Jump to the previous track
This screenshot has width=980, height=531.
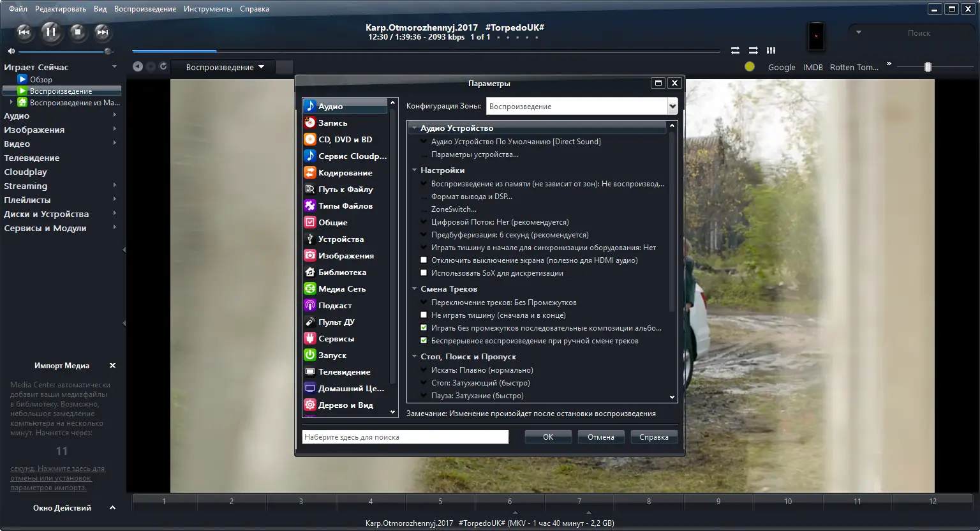pyautogui.click(x=24, y=32)
